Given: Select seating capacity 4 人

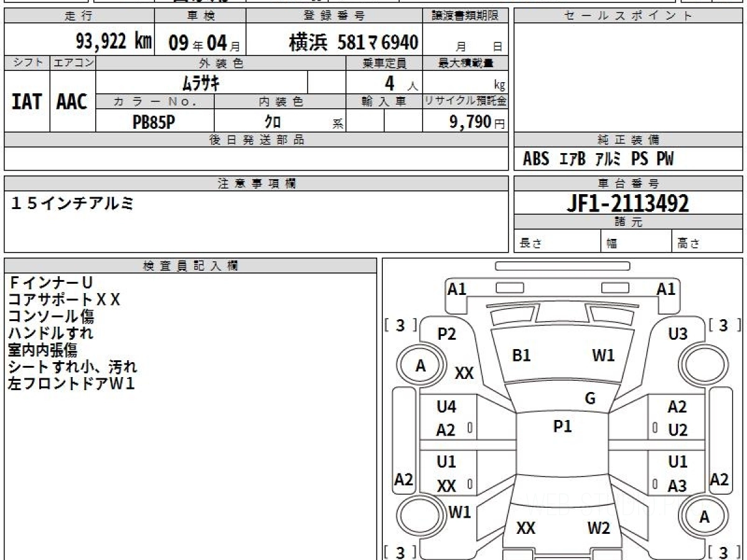Looking at the screenshot, I should point(401,83).
